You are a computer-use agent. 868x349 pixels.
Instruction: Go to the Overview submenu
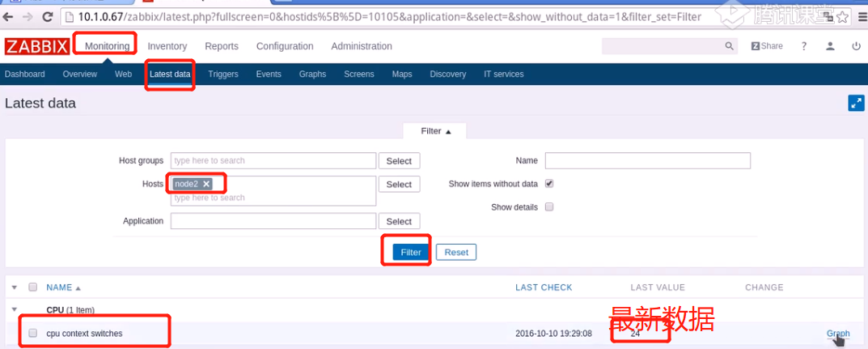[x=80, y=74]
